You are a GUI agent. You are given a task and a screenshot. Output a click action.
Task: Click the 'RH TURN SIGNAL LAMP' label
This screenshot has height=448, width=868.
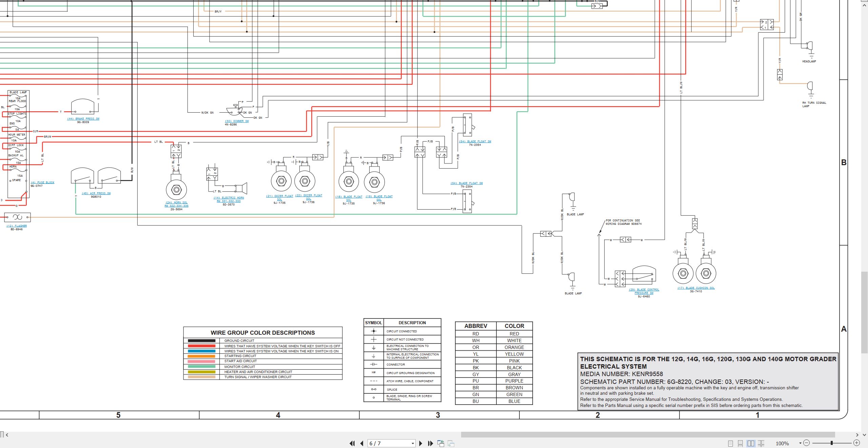pos(814,104)
